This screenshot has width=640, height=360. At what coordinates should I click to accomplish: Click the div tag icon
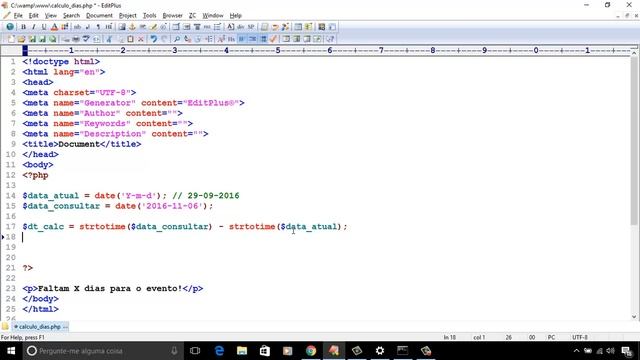(241, 27)
